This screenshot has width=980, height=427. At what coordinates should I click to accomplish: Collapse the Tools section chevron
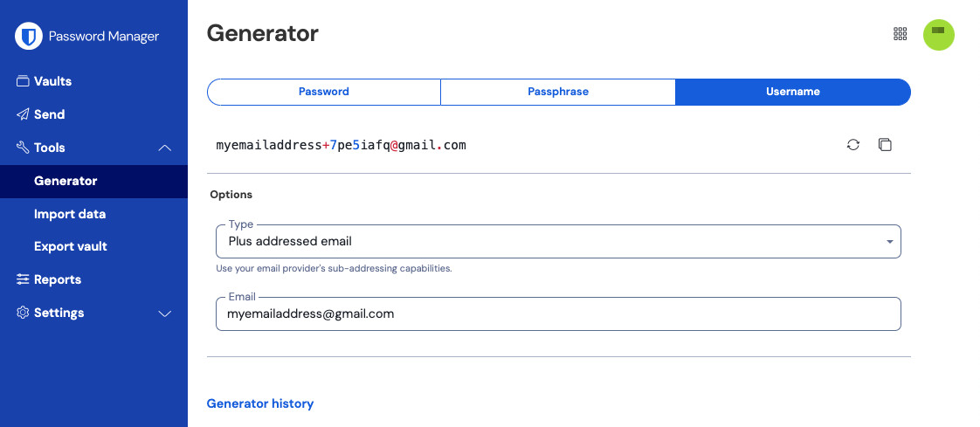[164, 148]
